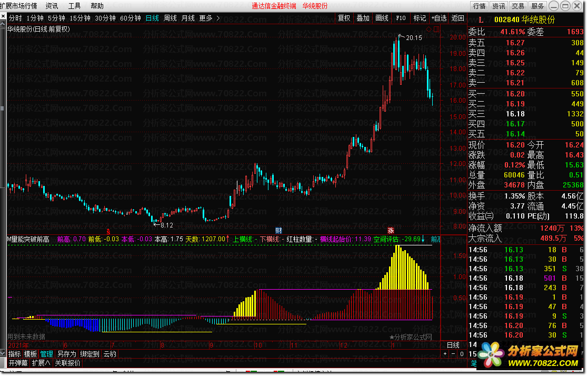This screenshot has width=588, height=376.
Task: Toggle 开弹幕 bullet comments
Action: (18, 363)
